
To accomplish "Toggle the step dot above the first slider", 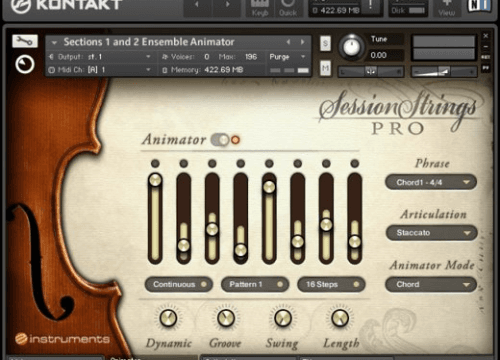I will click(155, 163).
